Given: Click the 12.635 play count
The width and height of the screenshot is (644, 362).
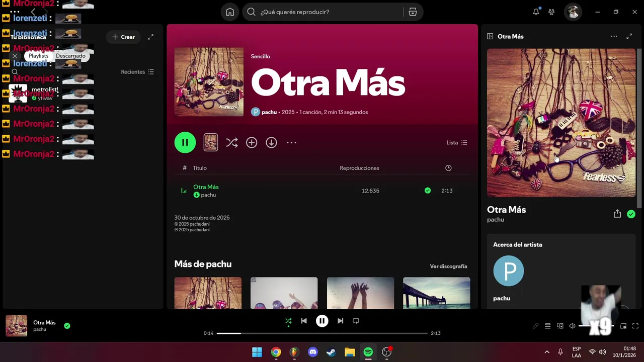Looking at the screenshot, I should [370, 191].
